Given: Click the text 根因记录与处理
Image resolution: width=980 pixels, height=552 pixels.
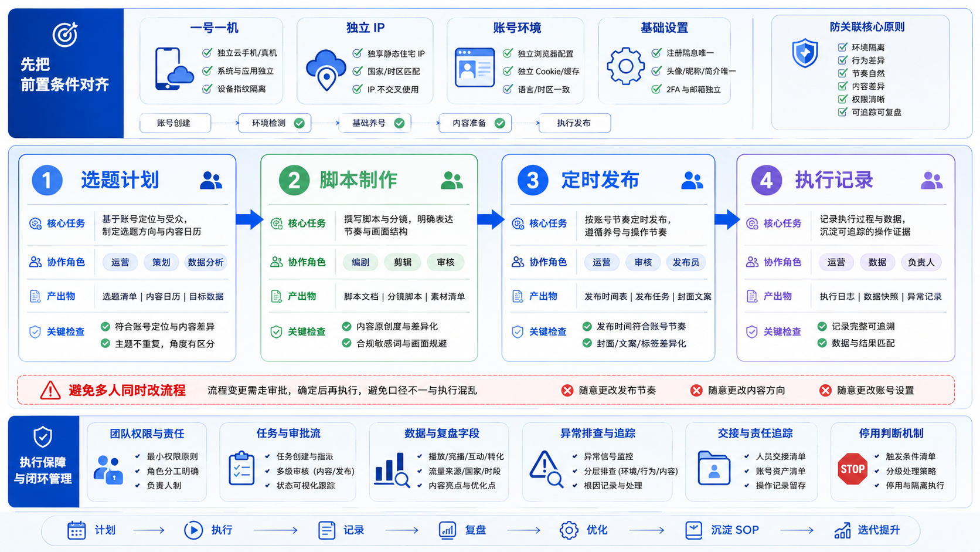Looking at the screenshot, I should tap(613, 486).
